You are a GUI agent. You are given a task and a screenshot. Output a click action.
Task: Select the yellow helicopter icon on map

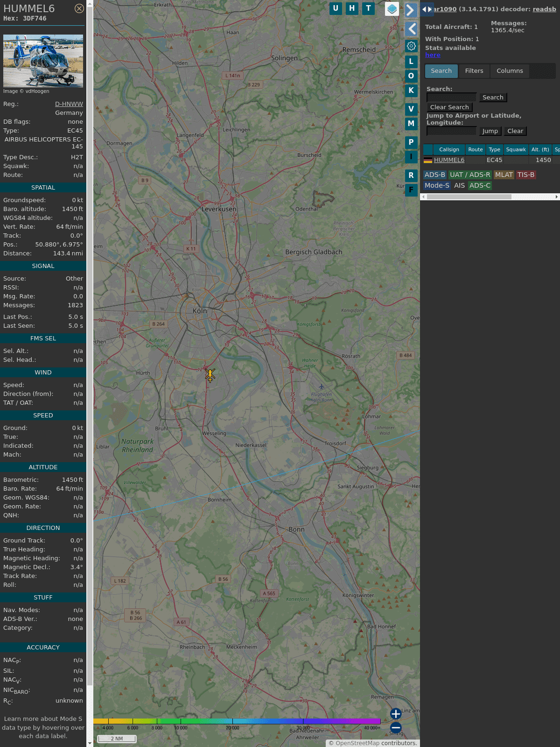210,375
